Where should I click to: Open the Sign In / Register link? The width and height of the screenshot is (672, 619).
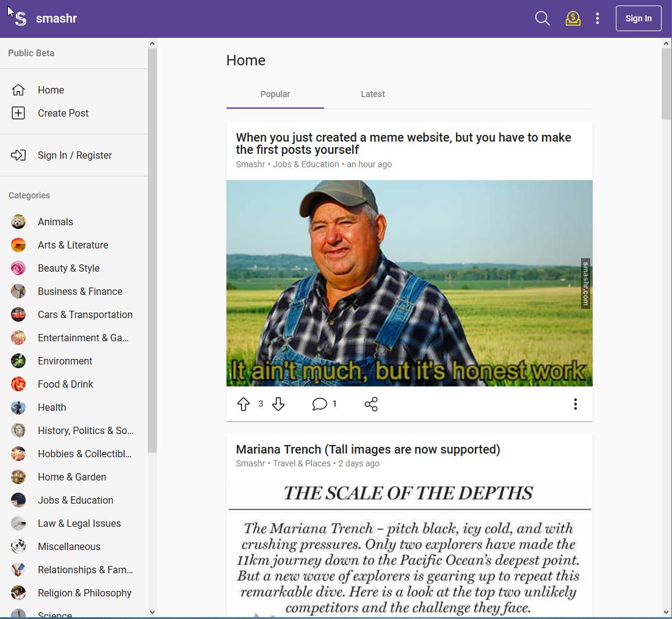coord(75,155)
